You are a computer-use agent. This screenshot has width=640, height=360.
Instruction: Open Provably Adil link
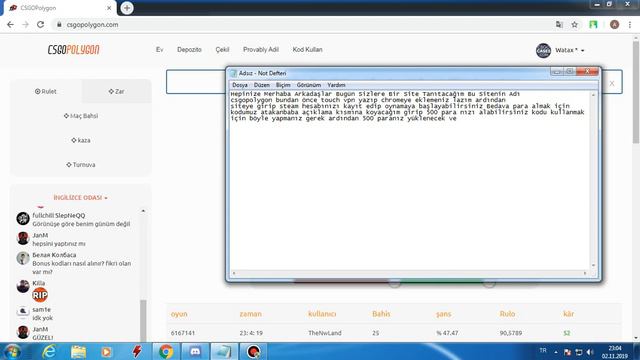point(260,49)
